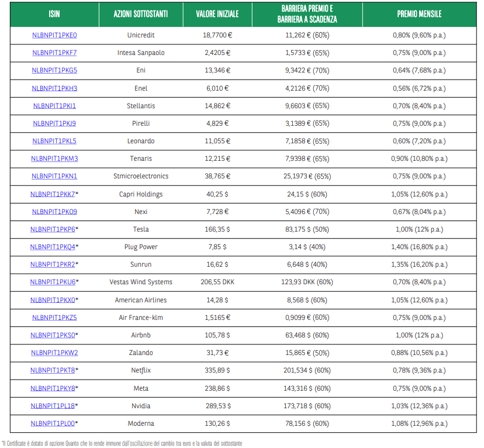Open ISIN link NLBNPIT1PKF7

click(54, 53)
